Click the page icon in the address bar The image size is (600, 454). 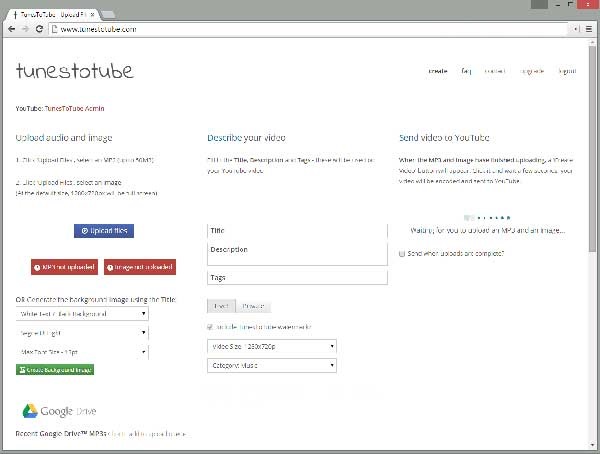pyautogui.click(x=54, y=29)
